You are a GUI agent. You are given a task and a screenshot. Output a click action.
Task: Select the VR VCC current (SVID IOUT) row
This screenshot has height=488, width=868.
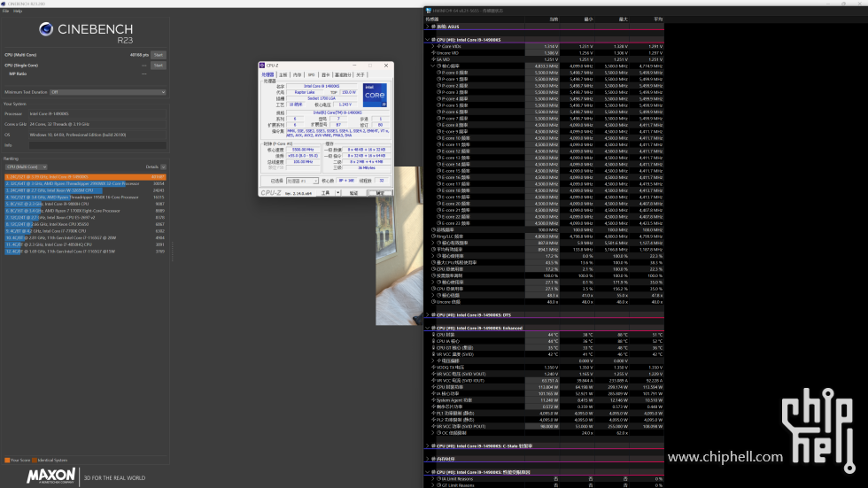(544, 381)
